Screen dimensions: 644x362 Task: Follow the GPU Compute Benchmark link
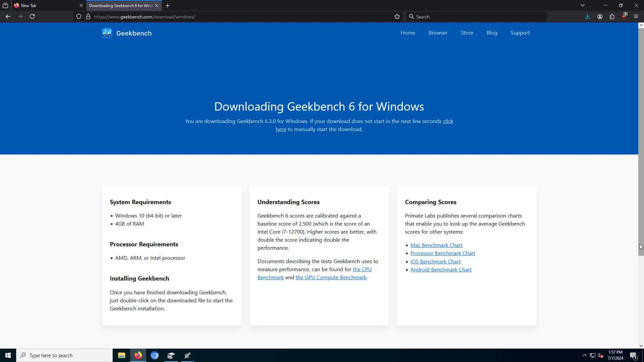[x=331, y=278]
